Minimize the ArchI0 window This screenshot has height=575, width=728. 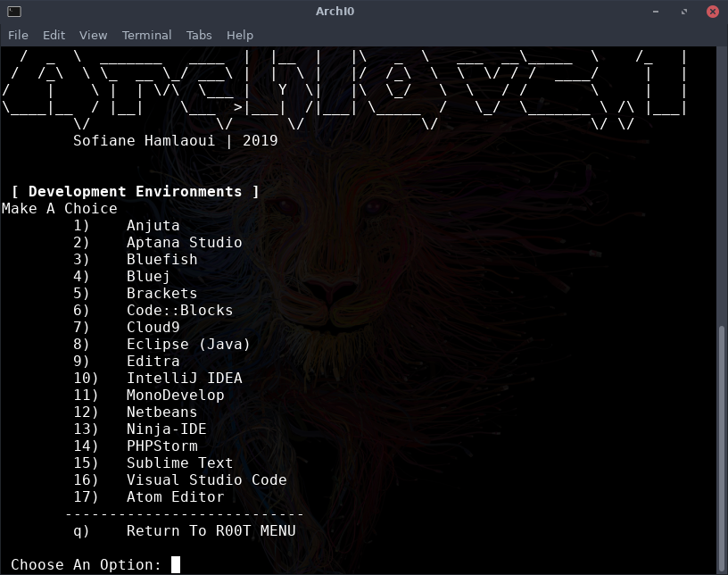pyautogui.click(x=656, y=12)
